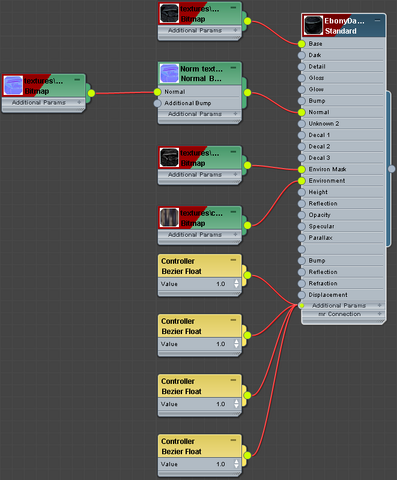Select the Base input socket

pos(301,44)
